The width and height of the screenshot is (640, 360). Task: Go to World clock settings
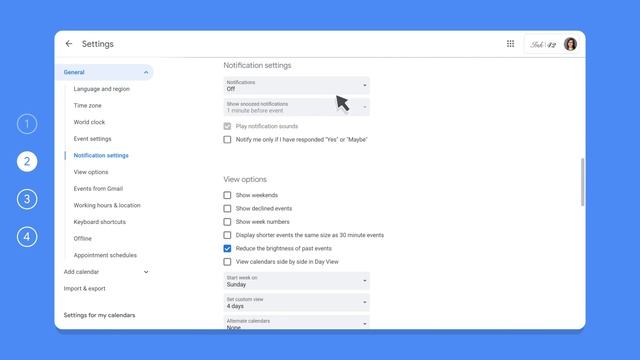coord(89,122)
